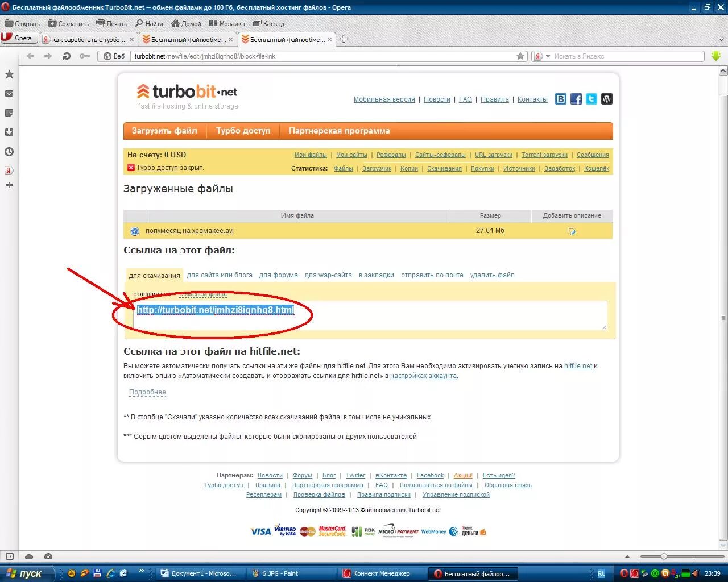Open the Yandex sidebar panel
This screenshot has width=728, height=582.
pos(9,171)
